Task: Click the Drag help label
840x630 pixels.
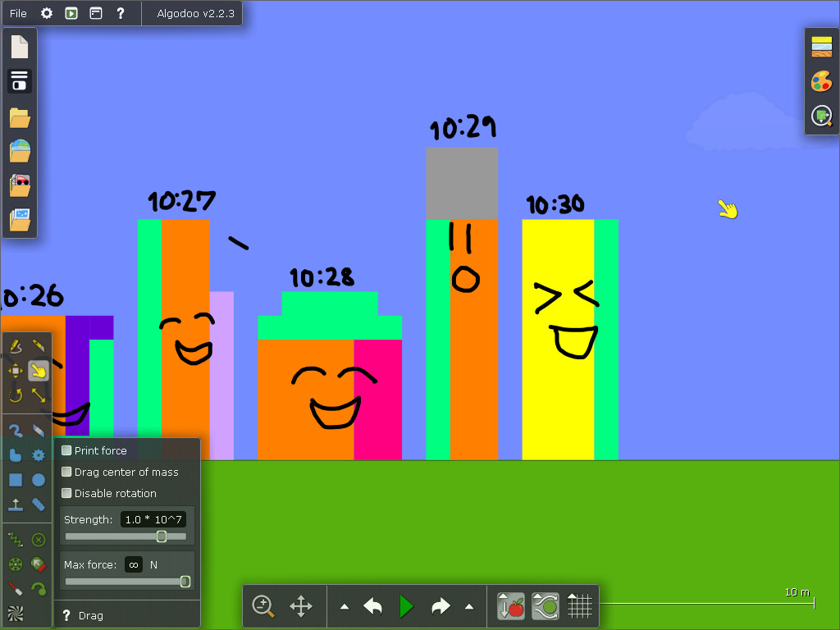Action: [x=90, y=615]
